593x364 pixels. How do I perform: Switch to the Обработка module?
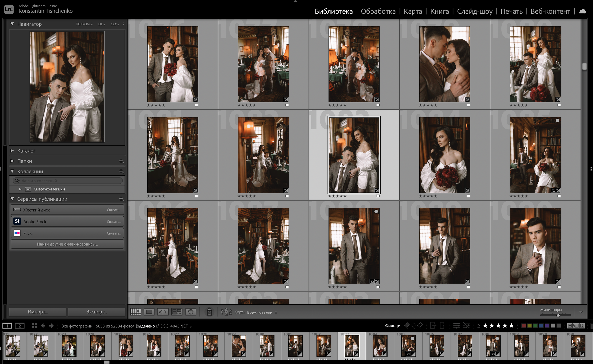(378, 11)
